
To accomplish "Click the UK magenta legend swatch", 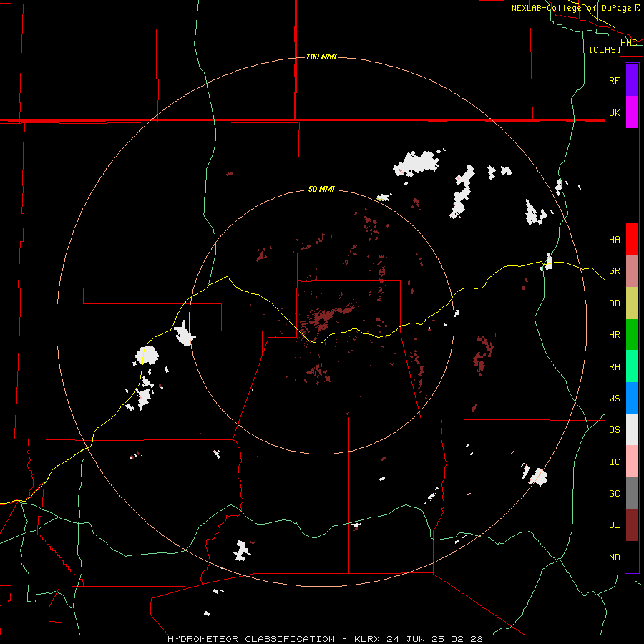I will click(x=632, y=112).
